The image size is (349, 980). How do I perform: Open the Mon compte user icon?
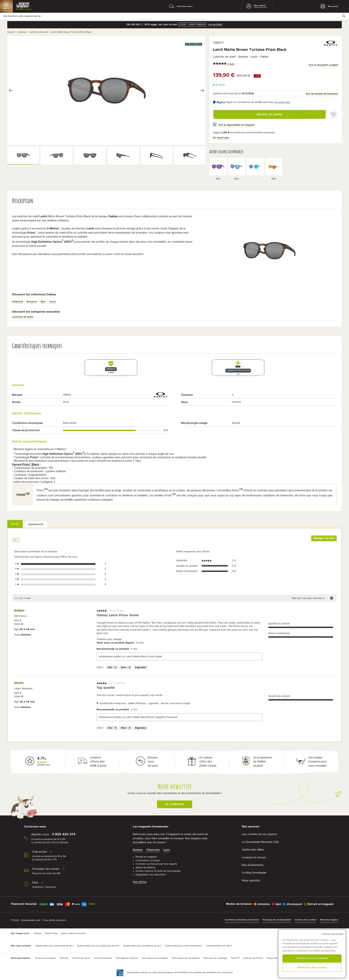pos(248,6)
